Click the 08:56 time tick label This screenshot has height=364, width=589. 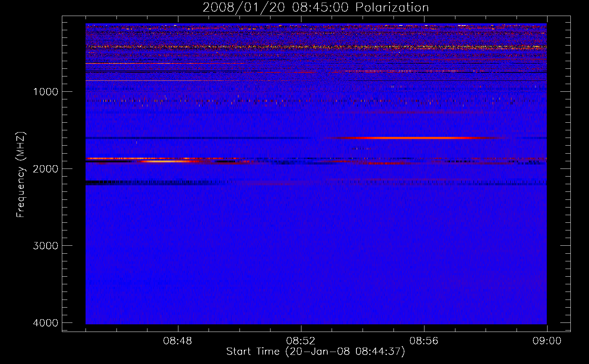click(424, 341)
